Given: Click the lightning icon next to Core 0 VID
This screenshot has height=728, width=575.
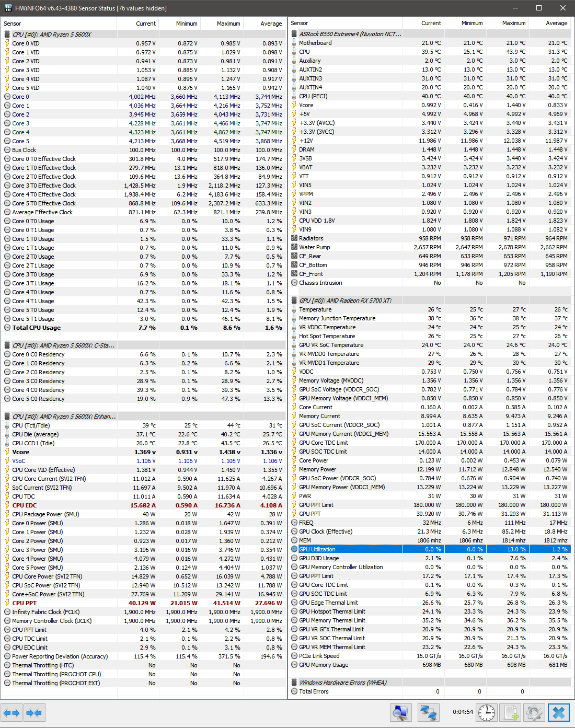Looking at the screenshot, I should pyautogui.click(x=7, y=43).
